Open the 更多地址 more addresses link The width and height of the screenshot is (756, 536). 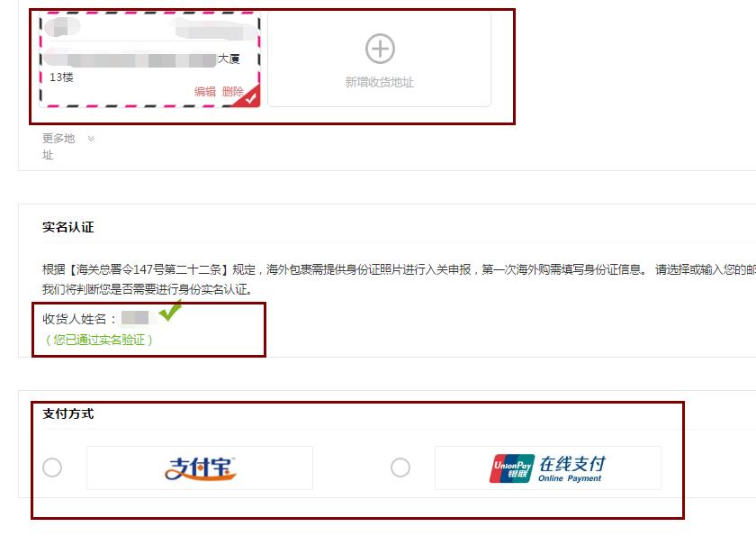[58, 146]
